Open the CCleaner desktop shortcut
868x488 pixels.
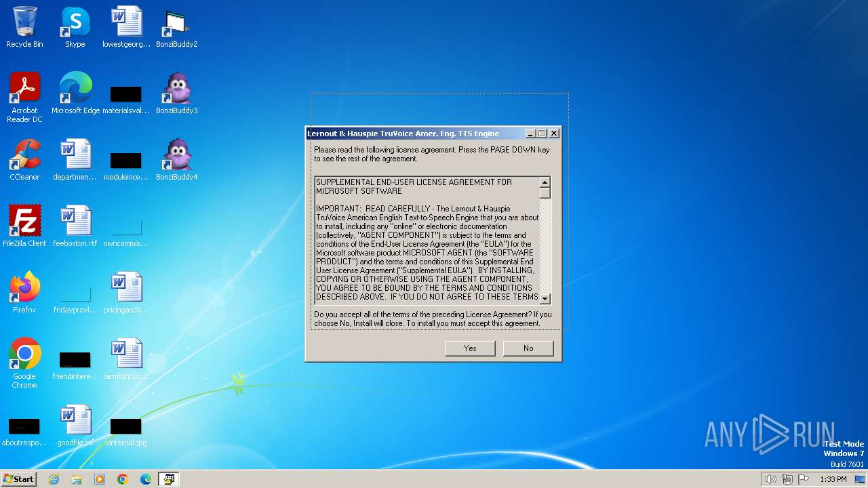(x=24, y=160)
